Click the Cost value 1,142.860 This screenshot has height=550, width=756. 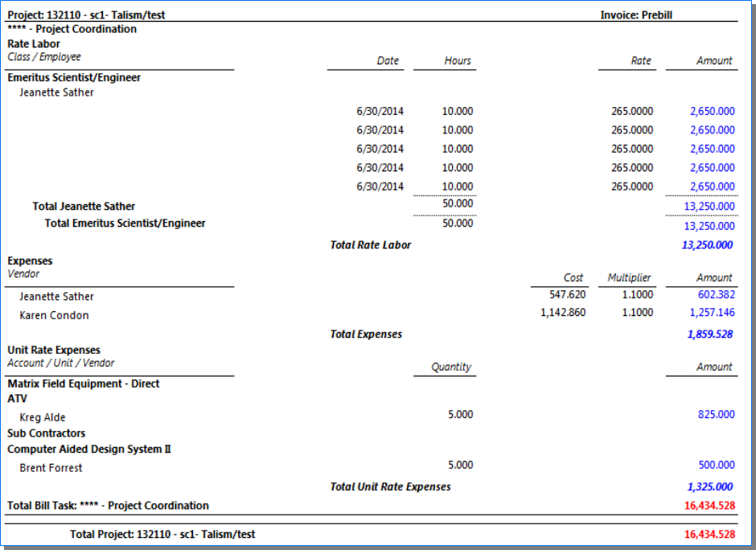tap(563, 313)
